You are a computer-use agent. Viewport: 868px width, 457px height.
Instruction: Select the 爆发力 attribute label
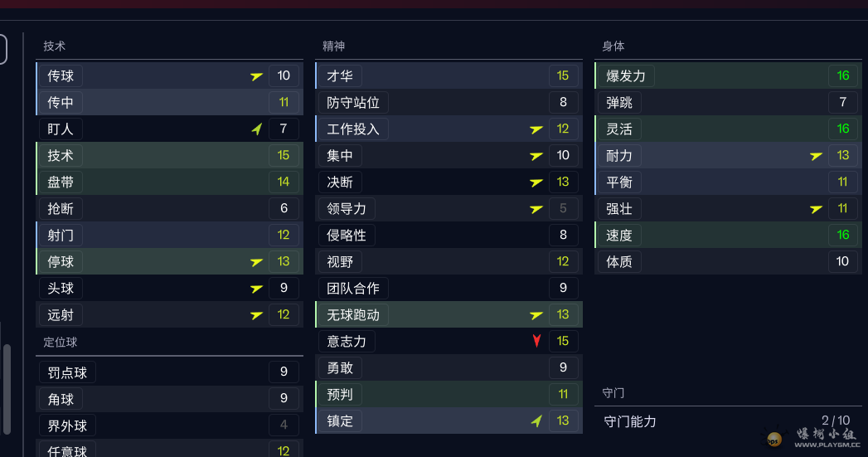point(626,76)
